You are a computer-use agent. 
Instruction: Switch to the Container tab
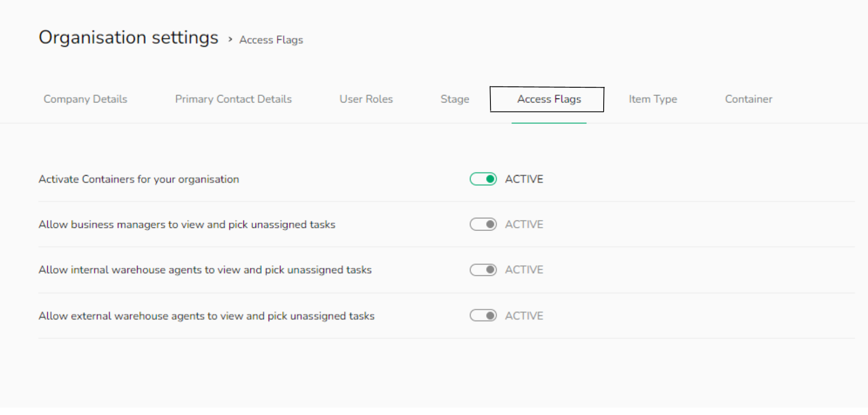click(748, 99)
